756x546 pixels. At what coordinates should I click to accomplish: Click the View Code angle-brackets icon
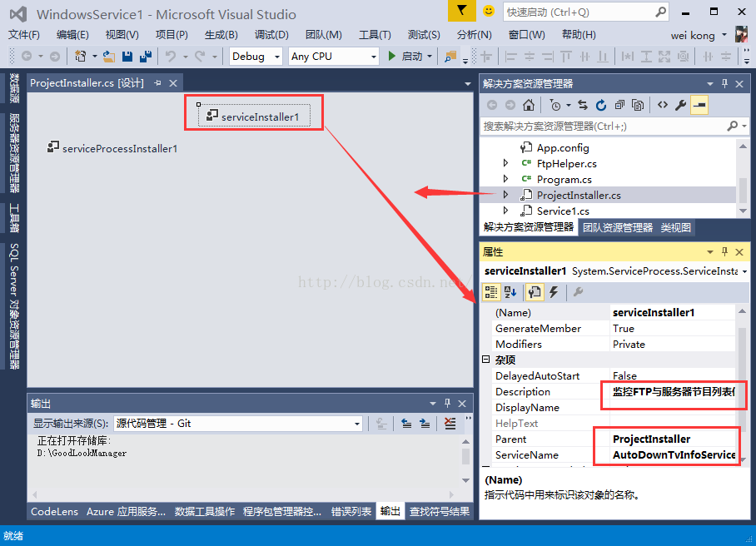point(663,105)
